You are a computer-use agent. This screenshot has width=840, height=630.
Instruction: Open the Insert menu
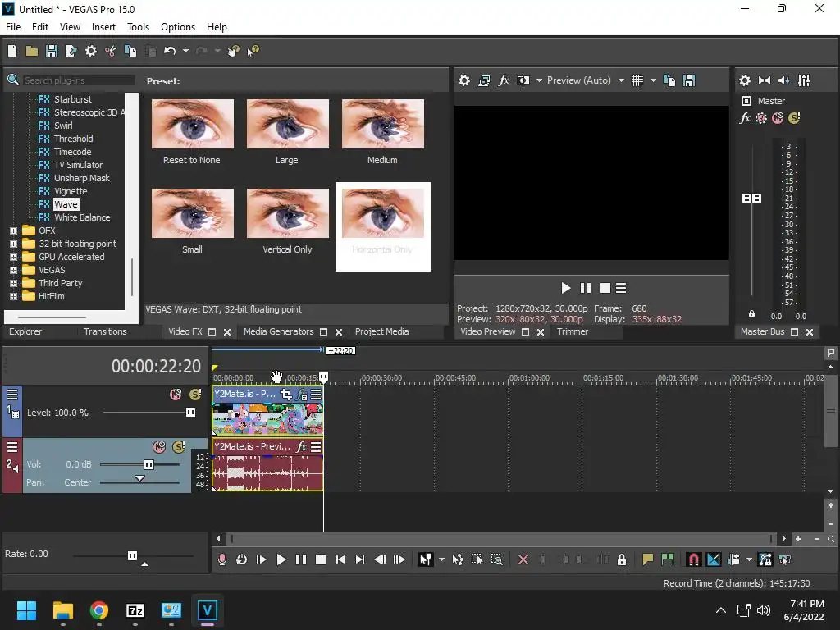(x=103, y=27)
